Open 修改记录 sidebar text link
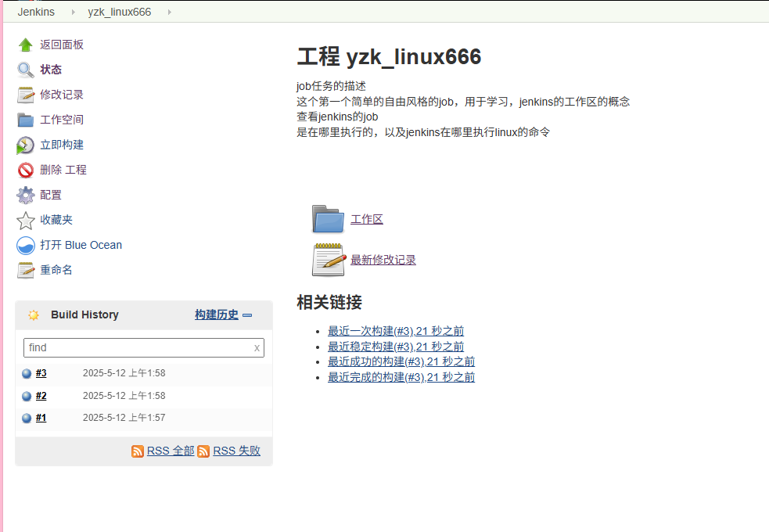Screen dimensions: 769x532 tap(62, 95)
